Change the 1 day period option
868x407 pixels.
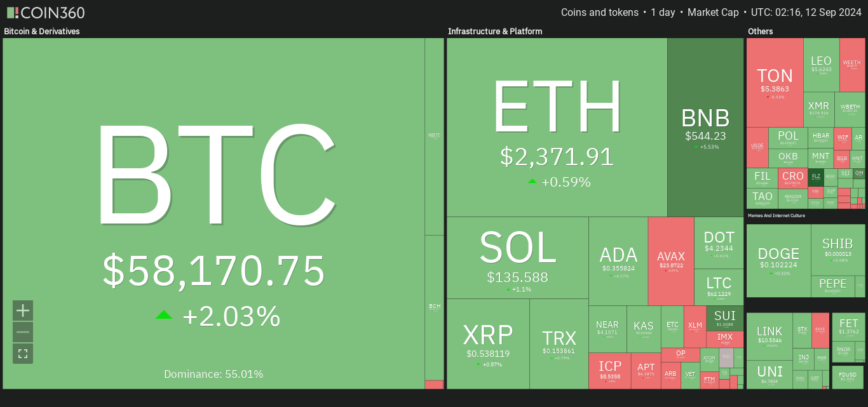663,13
